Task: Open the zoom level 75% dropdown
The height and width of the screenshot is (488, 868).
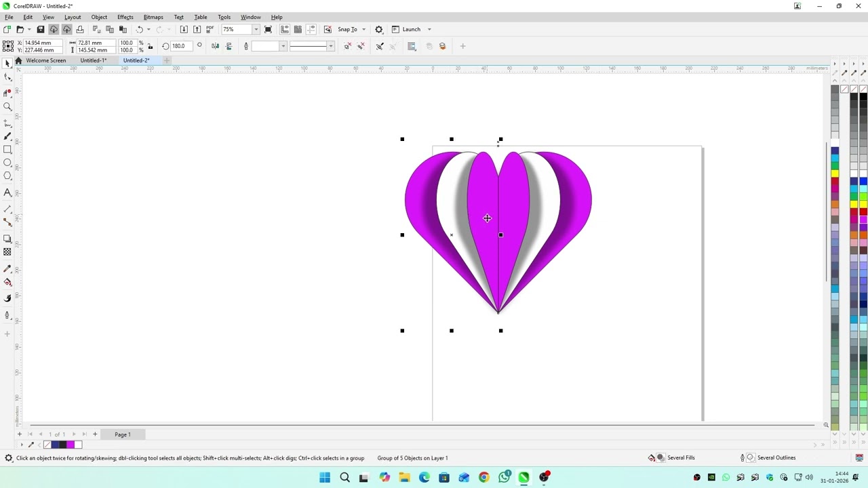Action: tap(256, 29)
